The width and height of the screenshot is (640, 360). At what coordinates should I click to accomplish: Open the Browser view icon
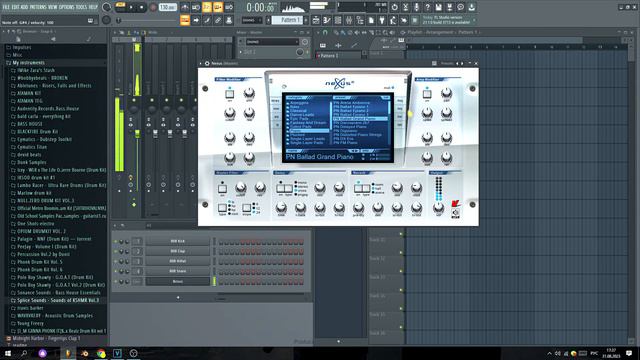click(360, 20)
